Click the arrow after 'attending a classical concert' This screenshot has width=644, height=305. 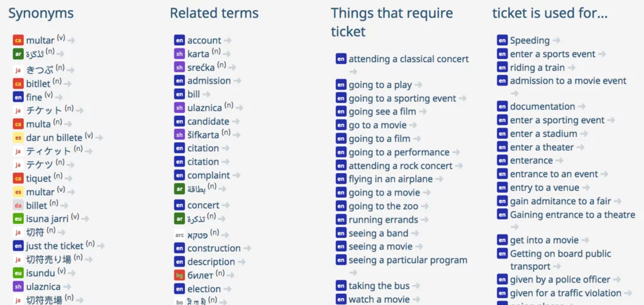coord(353,72)
